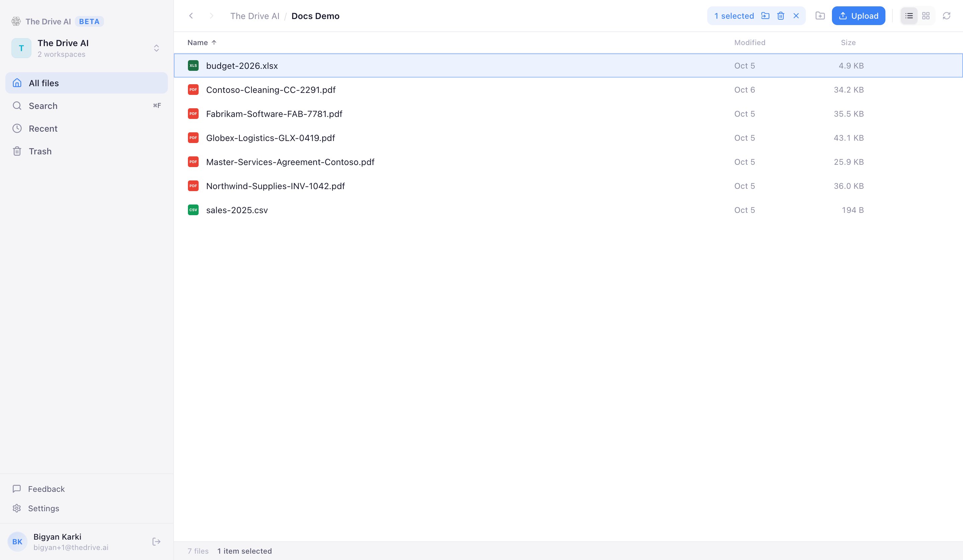963x560 pixels.
Task: Open All files in sidebar
Action: (x=86, y=83)
